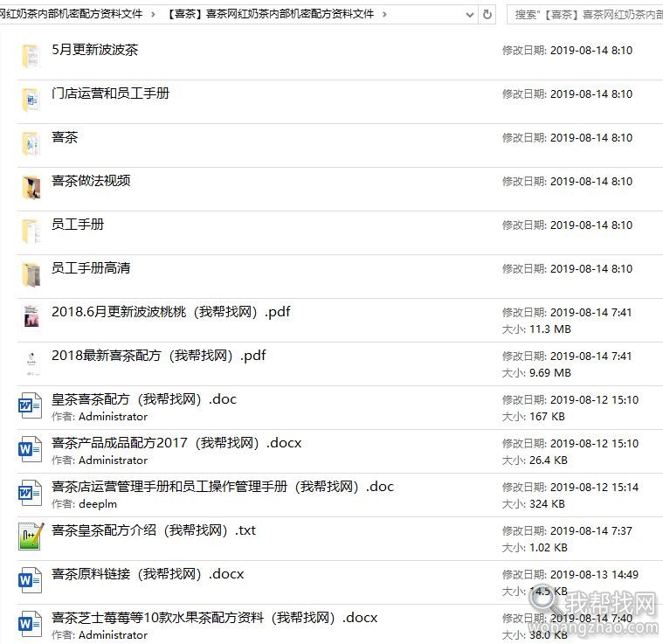663x644 pixels.
Task: Click the 【喜茶】喜茶网红奶茶内部机密配方资料文件 breadcrumb
Action: point(270,14)
